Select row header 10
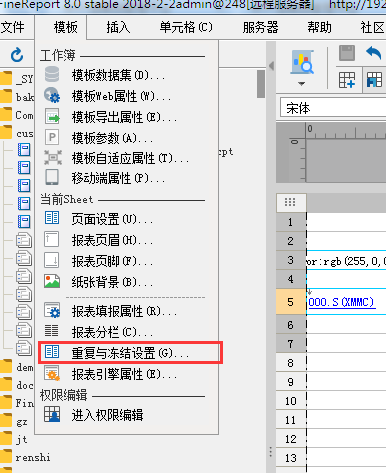 click(290, 401)
